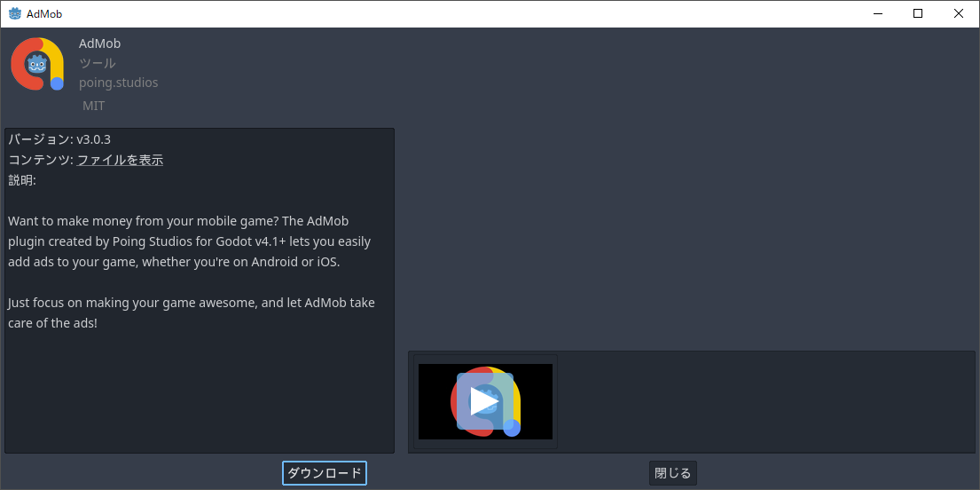Viewport: 980px width, 490px height.
Task: Open the ファイルを表示 link
Action: coord(120,160)
